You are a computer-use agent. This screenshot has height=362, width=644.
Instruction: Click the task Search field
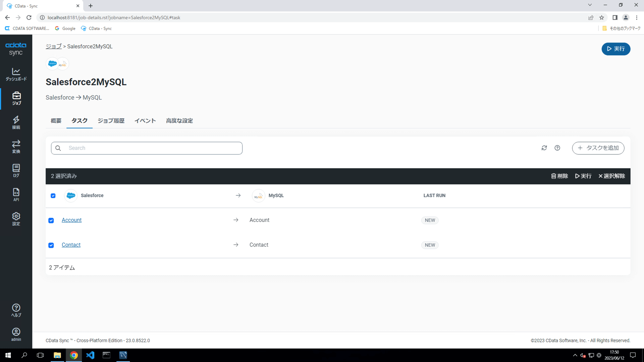click(x=147, y=148)
